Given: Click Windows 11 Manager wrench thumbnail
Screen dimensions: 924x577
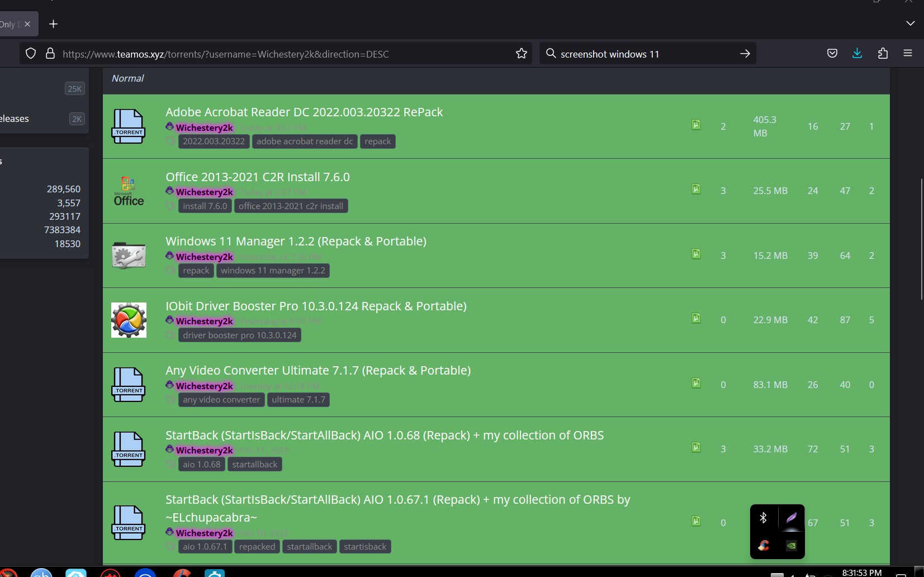Looking at the screenshot, I should (129, 256).
